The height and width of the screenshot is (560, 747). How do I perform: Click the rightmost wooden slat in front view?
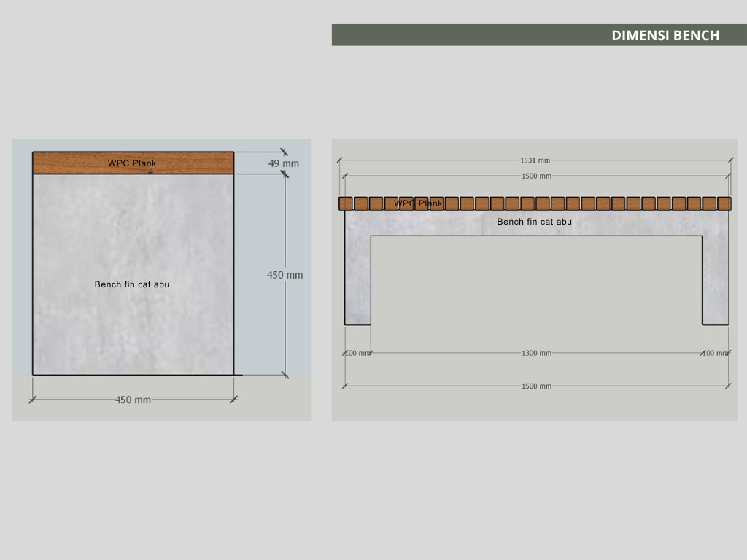coord(724,203)
